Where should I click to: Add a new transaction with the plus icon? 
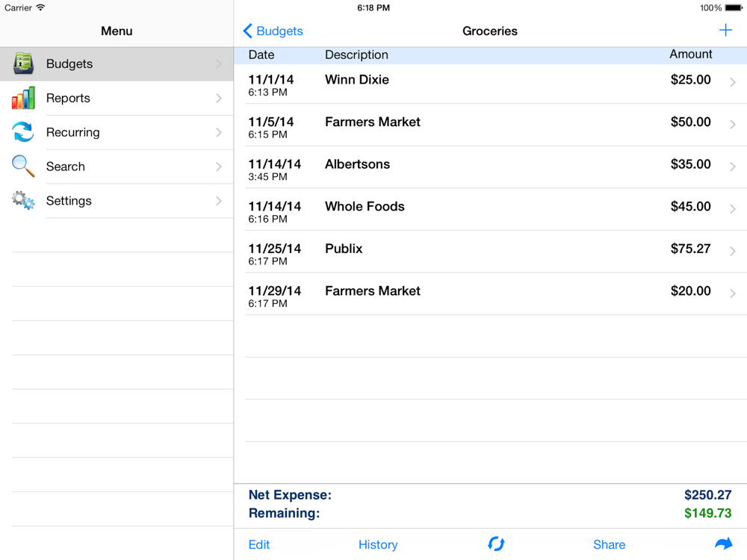pyautogui.click(x=725, y=31)
